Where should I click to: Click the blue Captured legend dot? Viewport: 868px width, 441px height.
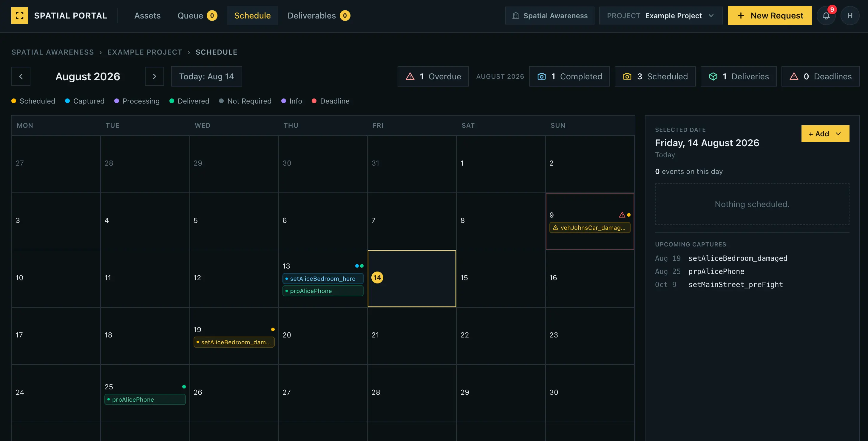coord(67,101)
